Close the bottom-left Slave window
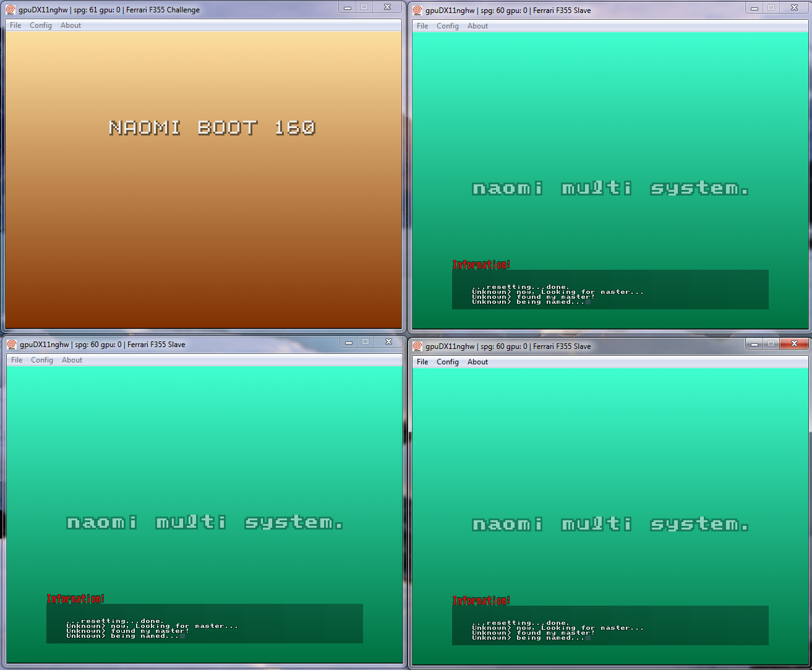Screen dimensions: 812x670 388,342
